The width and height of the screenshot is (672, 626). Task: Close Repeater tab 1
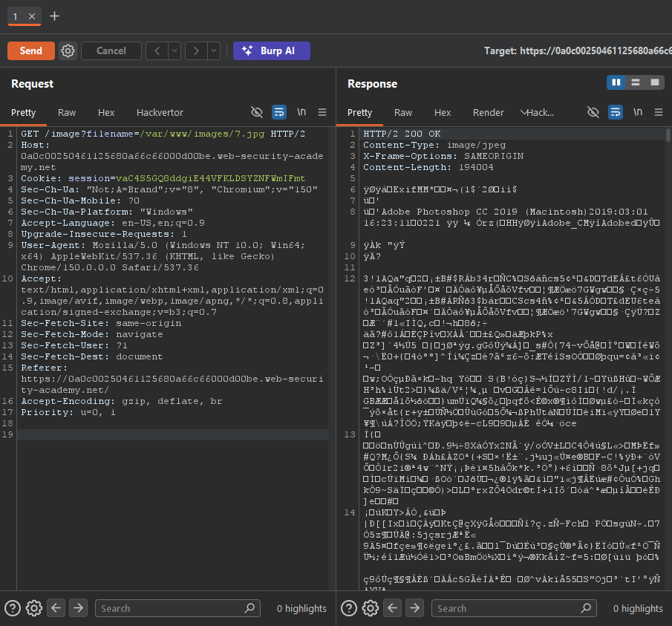(x=32, y=16)
